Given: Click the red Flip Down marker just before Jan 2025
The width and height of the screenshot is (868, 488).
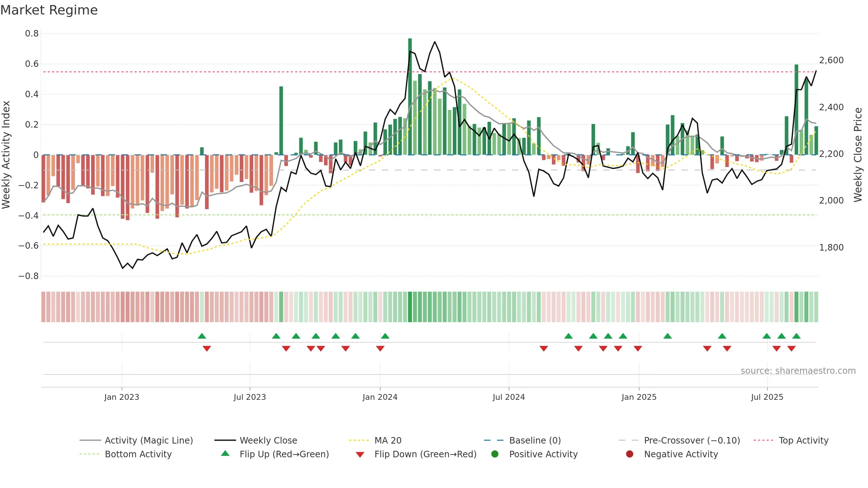Looking at the screenshot, I should [x=638, y=348].
